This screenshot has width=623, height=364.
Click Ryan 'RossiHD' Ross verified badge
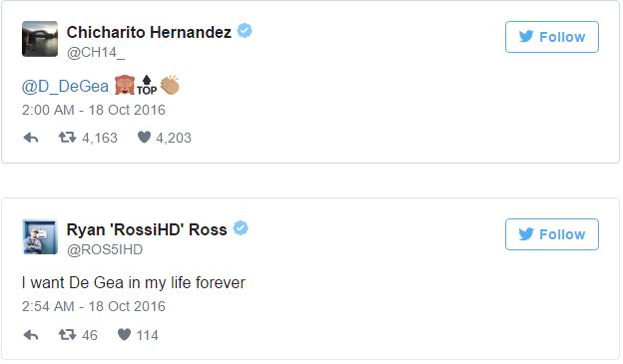pyautogui.click(x=241, y=228)
